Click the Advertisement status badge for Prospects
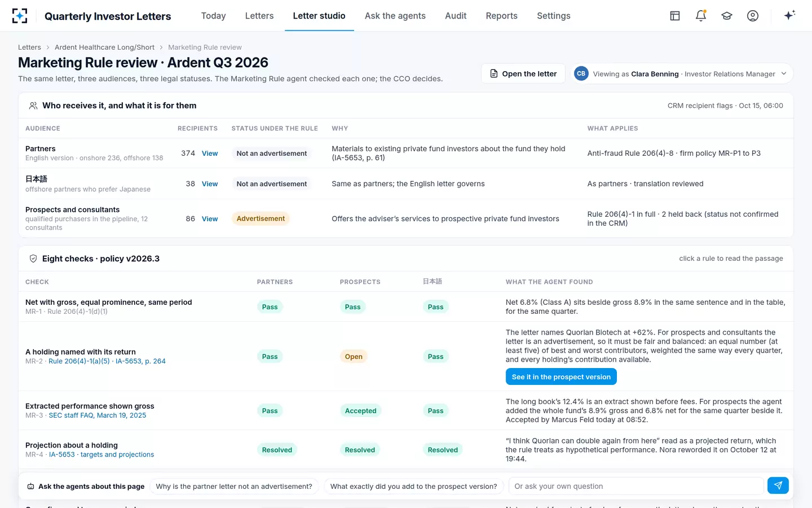812x508 pixels. click(x=261, y=218)
